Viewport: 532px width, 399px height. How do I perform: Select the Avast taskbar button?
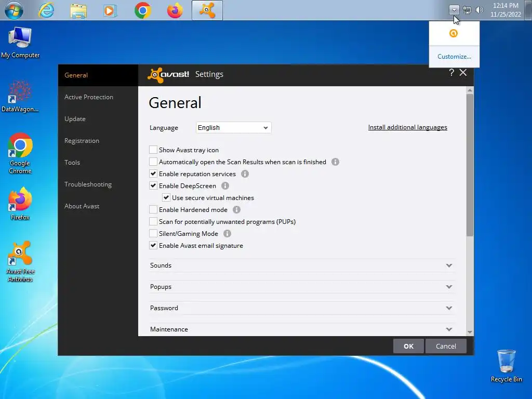[207, 10]
